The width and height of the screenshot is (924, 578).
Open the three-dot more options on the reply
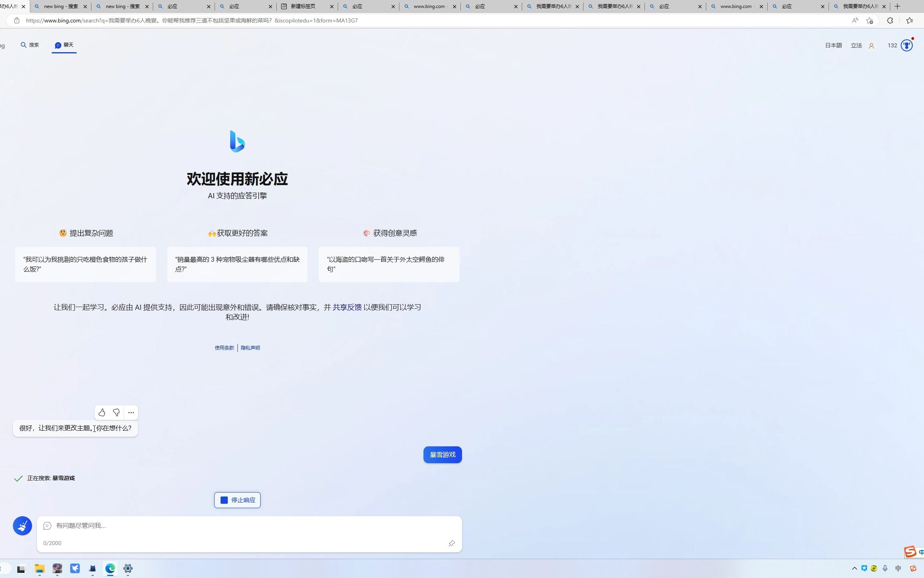pos(131,413)
